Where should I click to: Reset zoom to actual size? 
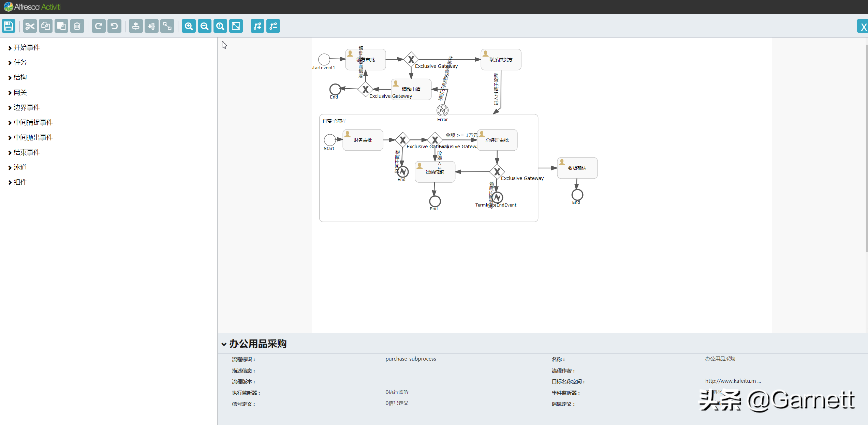pos(220,26)
